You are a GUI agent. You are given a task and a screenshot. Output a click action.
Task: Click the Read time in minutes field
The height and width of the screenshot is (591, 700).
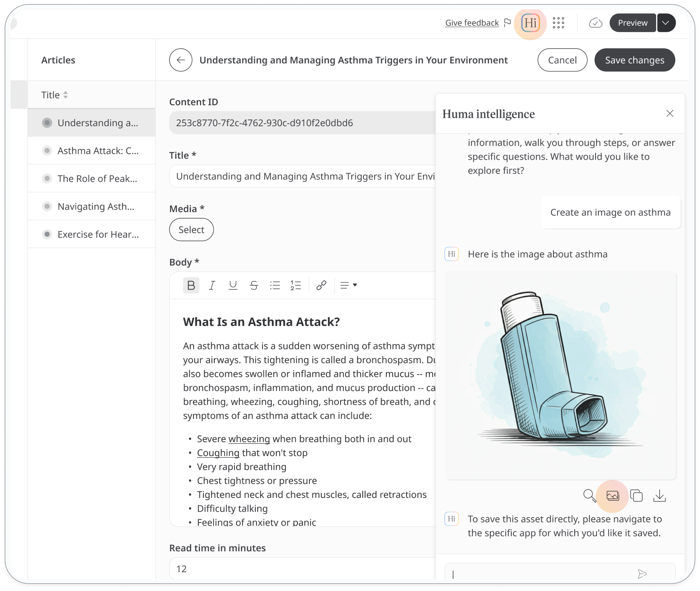pyautogui.click(x=302, y=569)
